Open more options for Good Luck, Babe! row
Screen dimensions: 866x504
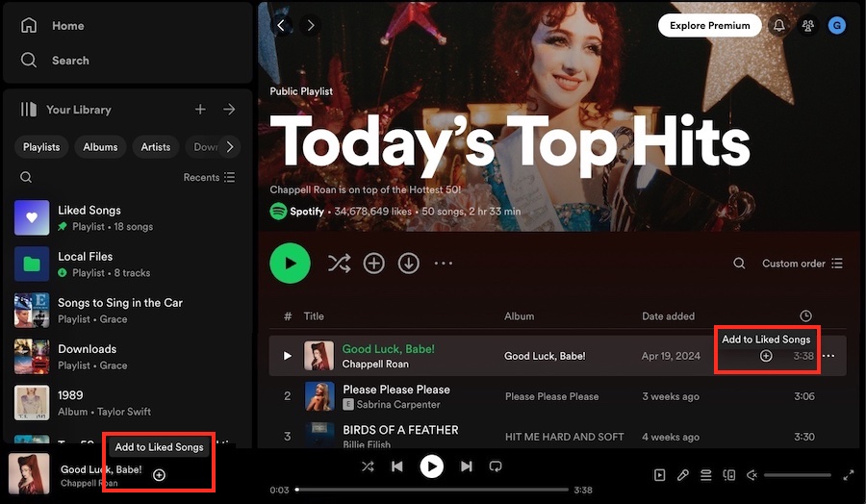coord(828,356)
